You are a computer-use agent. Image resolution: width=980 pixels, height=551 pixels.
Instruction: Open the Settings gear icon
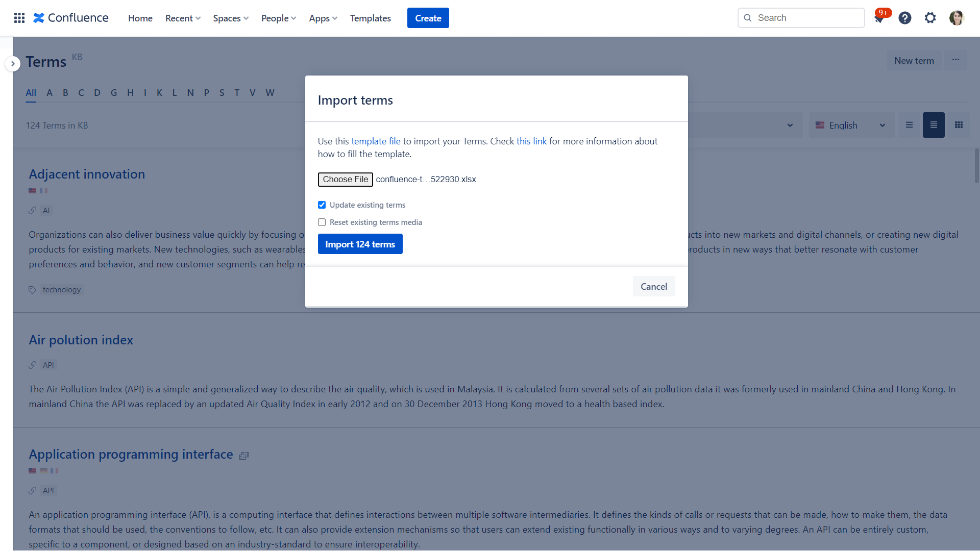(930, 18)
